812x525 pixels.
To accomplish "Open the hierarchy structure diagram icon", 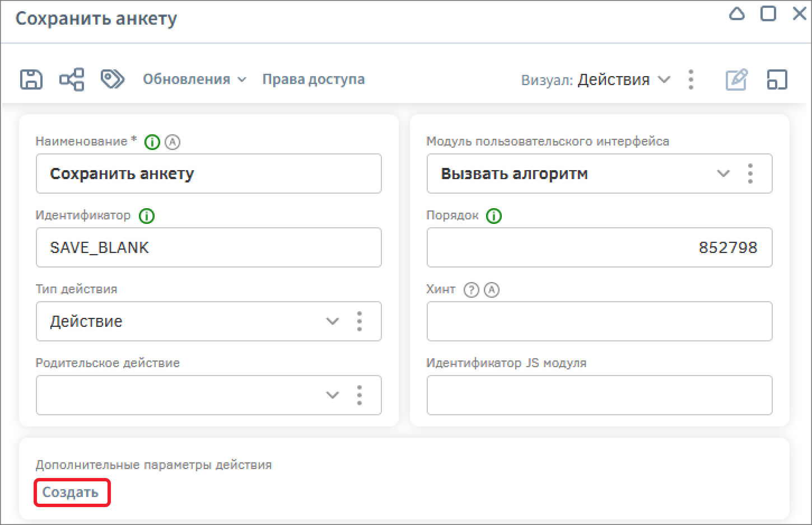I will pos(72,79).
